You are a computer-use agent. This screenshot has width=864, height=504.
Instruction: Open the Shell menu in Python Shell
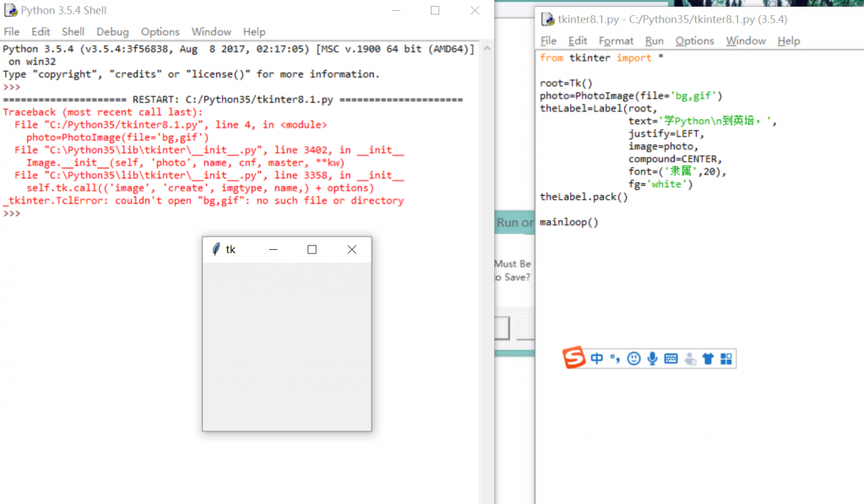point(73,31)
